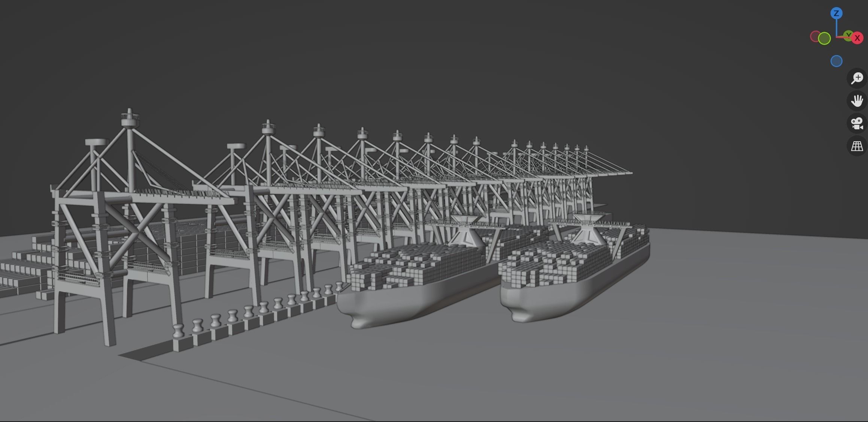Screen dimensions: 868x422
Task: Switch perspective/orthographic with grid icon
Action: [857, 146]
